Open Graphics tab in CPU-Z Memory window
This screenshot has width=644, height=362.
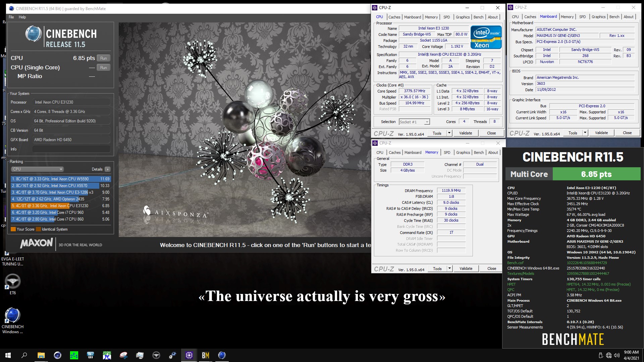(x=463, y=153)
